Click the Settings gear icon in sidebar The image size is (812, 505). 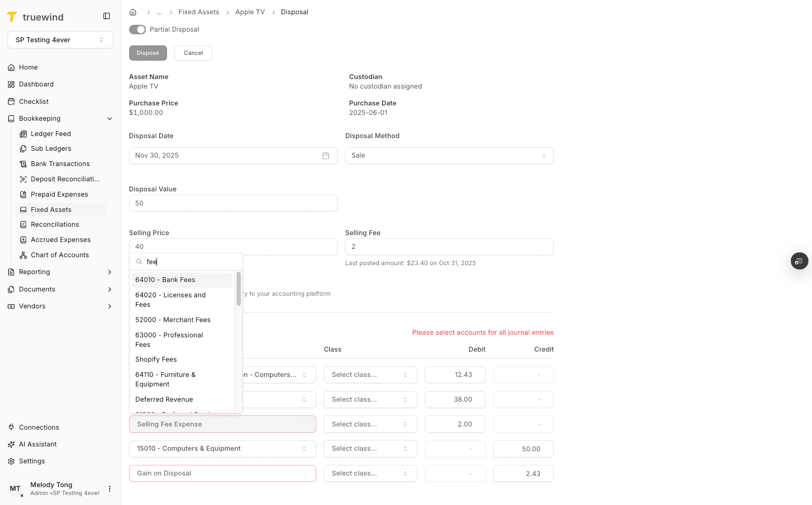click(12, 461)
